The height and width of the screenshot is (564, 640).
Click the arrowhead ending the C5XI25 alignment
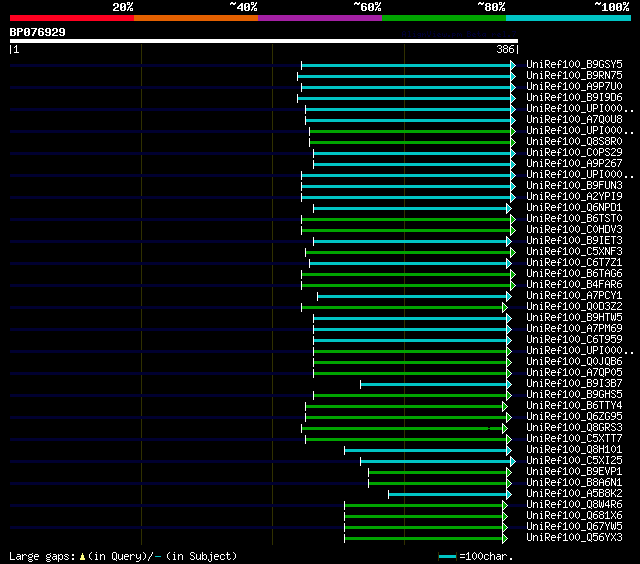point(513,461)
